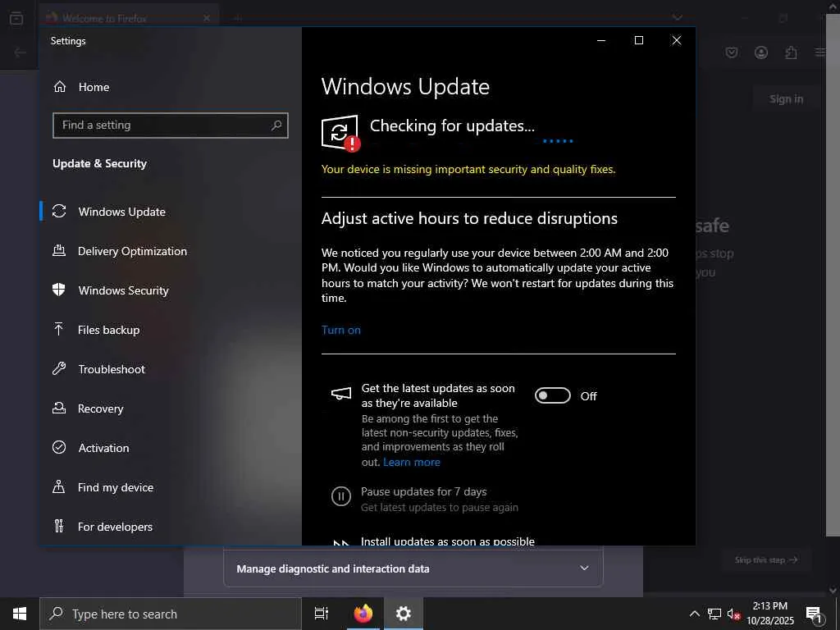
Task: Show hidden system tray icons
Action: click(694, 614)
